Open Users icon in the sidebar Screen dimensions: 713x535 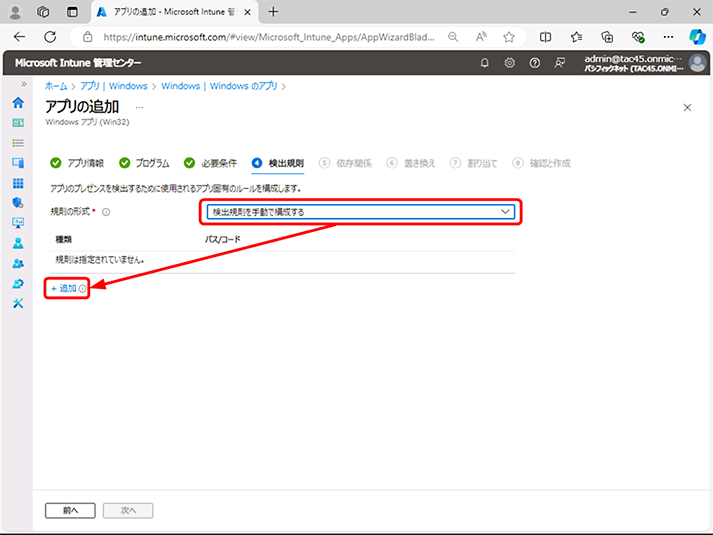pos(18,243)
